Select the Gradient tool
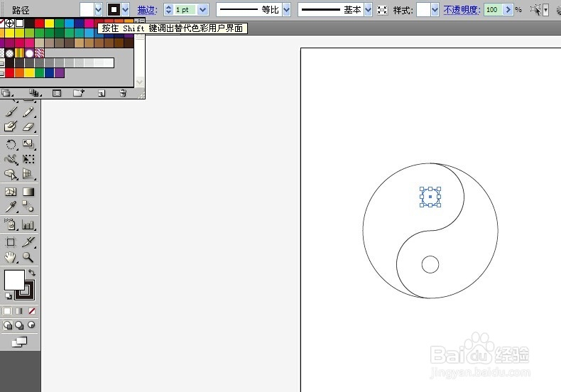Viewport: 561px width, 392px height. [x=28, y=192]
